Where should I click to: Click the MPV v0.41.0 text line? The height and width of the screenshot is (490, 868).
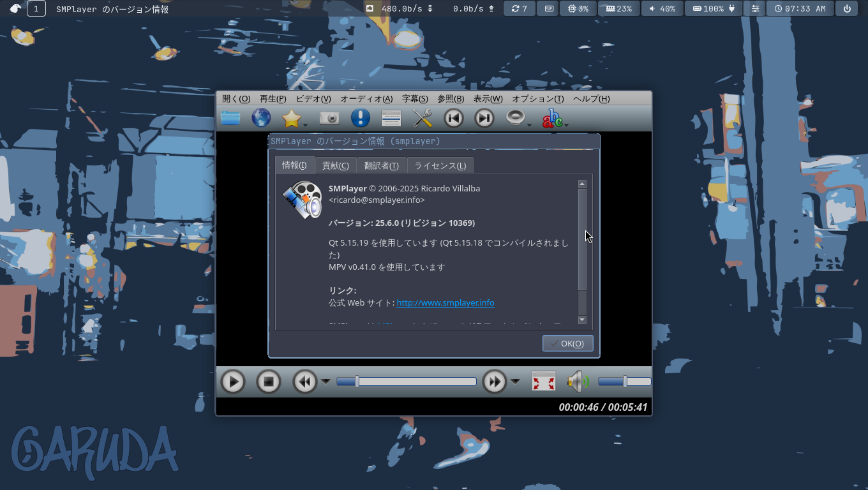[x=387, y=267]
